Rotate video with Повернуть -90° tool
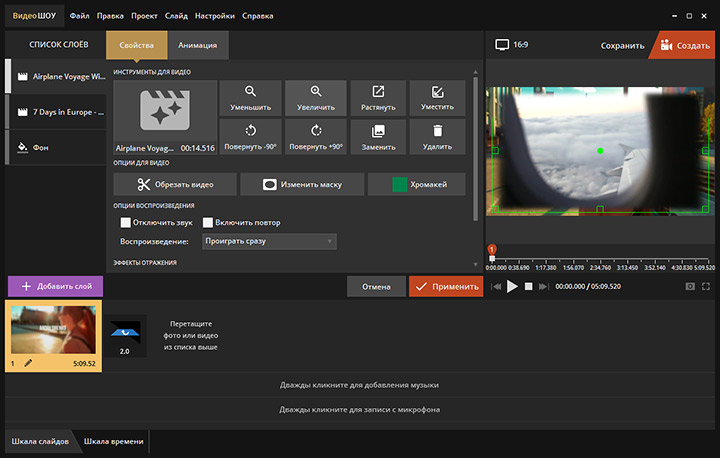 [250, 136]
